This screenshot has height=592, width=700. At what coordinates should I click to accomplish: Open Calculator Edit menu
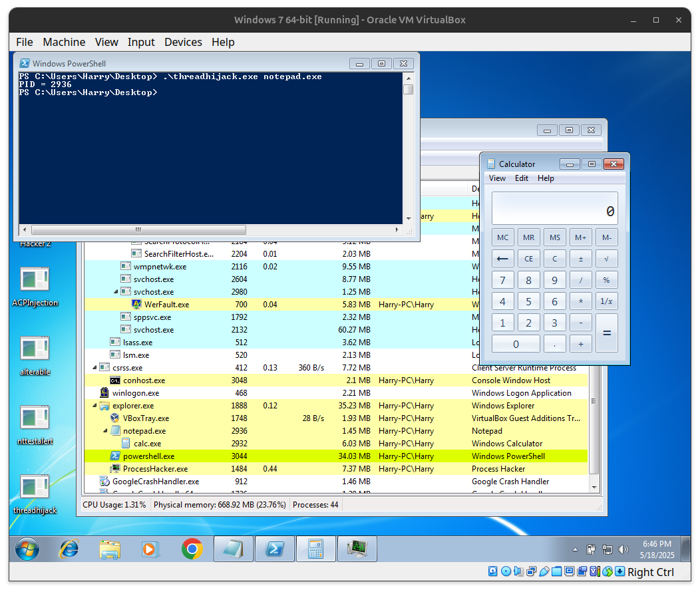click(521, 178)
